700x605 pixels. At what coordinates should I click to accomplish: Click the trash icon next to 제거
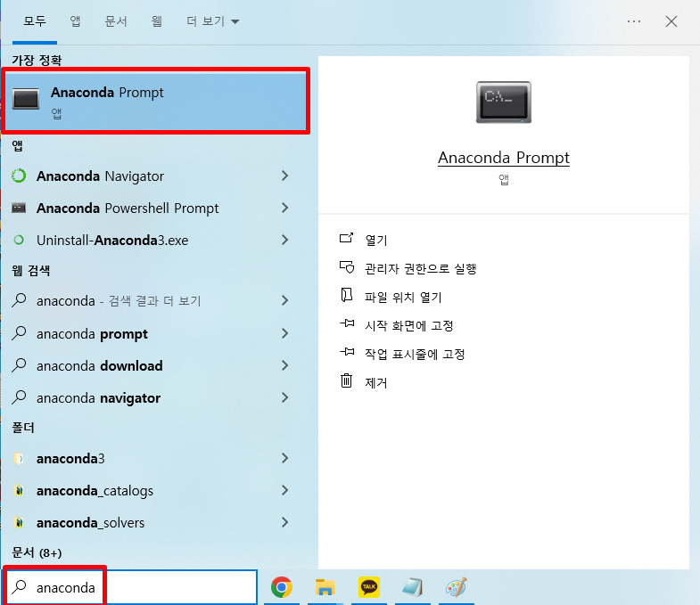click(346, 380)
